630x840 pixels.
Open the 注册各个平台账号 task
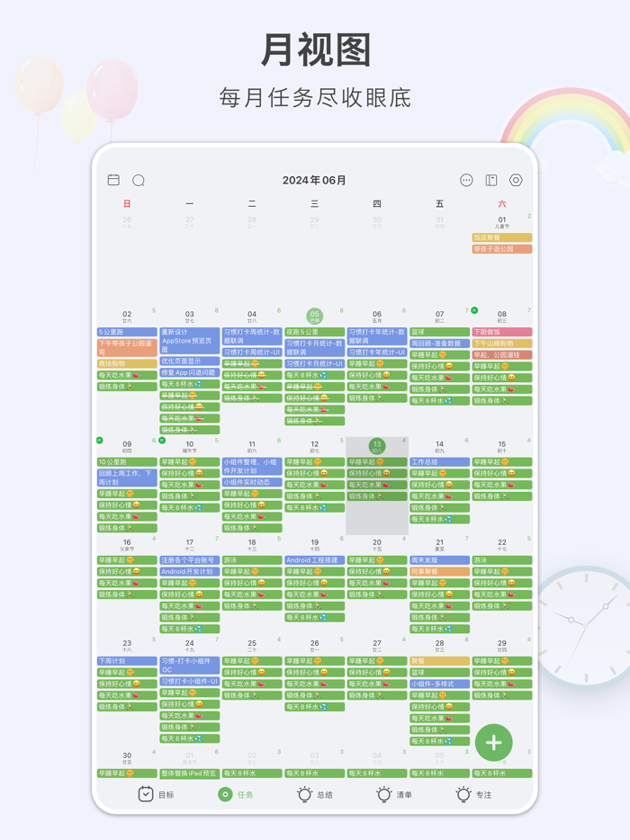point(190,560)
